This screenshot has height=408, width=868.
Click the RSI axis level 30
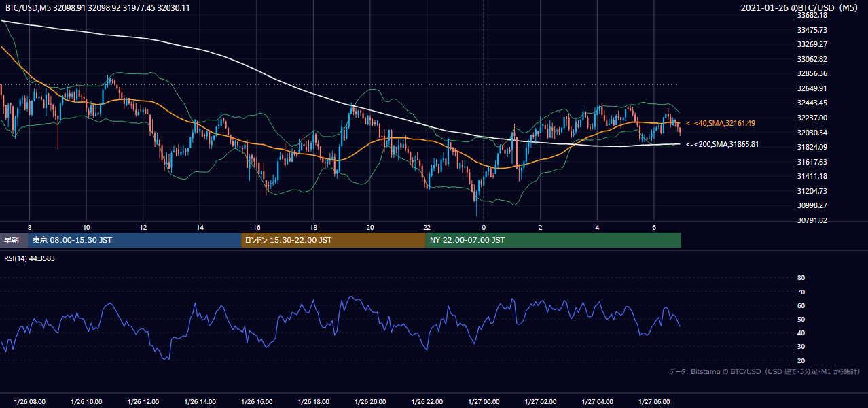pyautogui.click(x=801, y=347)
